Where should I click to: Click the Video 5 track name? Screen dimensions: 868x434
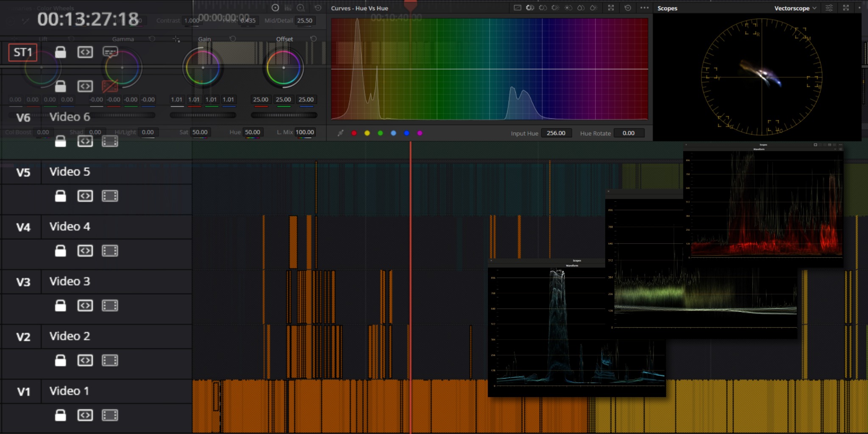[x=70, y=172]
